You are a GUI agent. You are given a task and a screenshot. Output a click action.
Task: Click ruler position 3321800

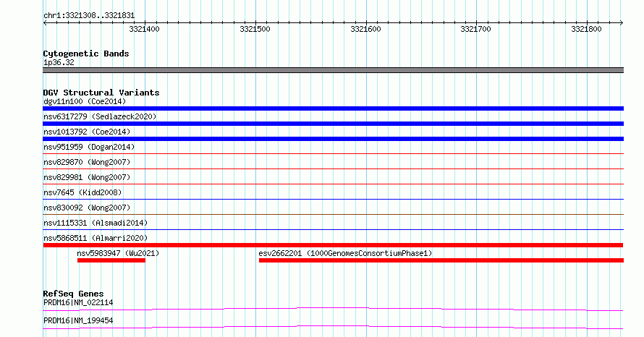pos(586,29)
